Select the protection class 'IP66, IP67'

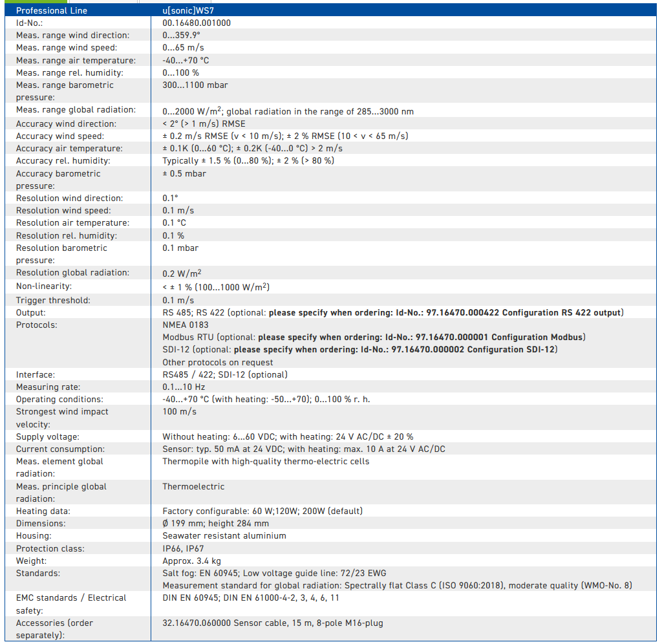(x=183, y=548)
